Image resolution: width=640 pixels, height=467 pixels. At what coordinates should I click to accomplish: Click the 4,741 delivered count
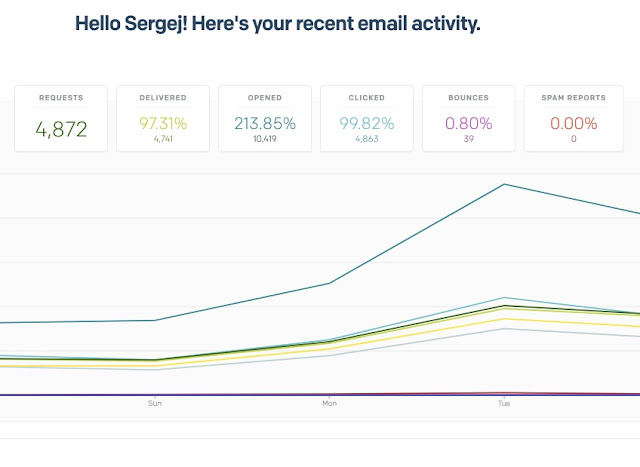click(163, 139)
